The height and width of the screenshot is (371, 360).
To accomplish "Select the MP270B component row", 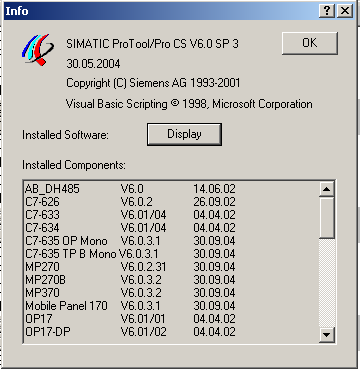I will [171, 280].
